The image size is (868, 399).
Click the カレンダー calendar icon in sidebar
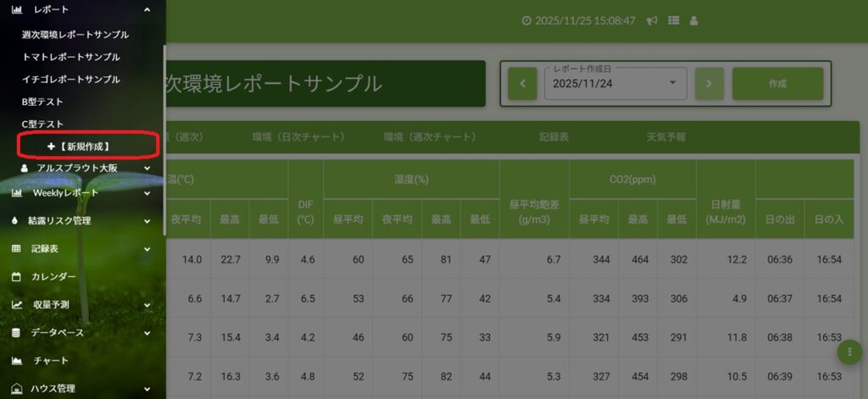pos(16,277)
